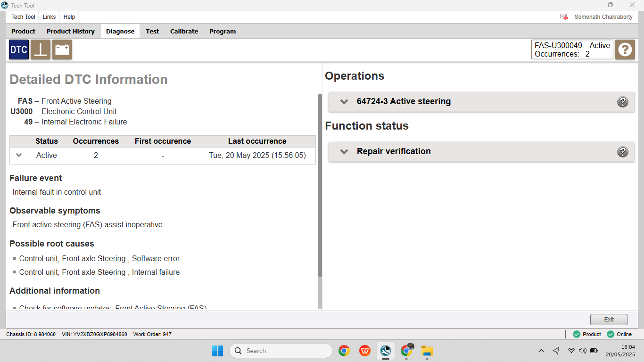
Task: Click the VIN YV2XBZ0GXP8984060 text
Action: click(x=94, y=334)
